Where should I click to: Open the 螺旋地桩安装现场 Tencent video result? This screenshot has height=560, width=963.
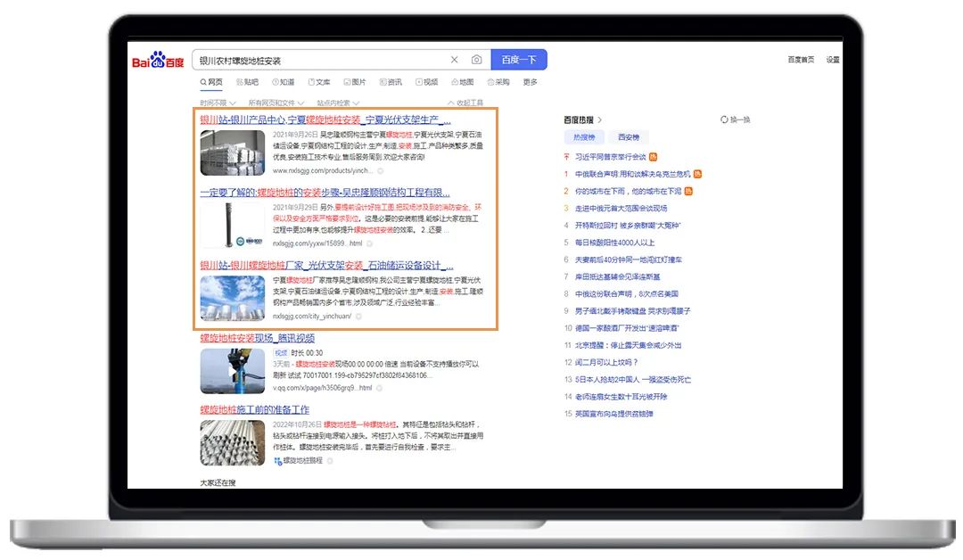257,339
